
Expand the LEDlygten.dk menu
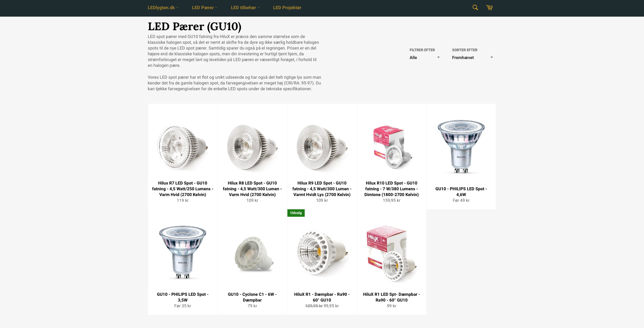pyautogui.click(x=163, y=7)
